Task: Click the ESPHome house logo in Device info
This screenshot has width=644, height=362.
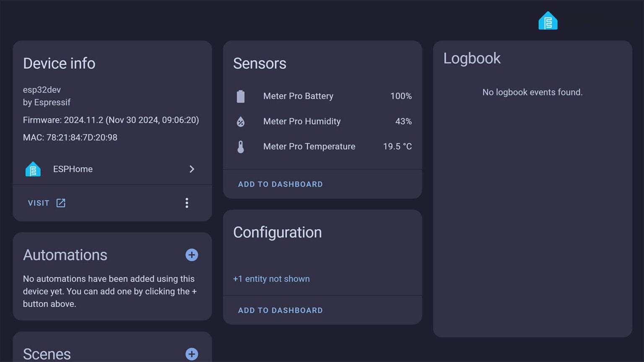Action: click(33, 169)
